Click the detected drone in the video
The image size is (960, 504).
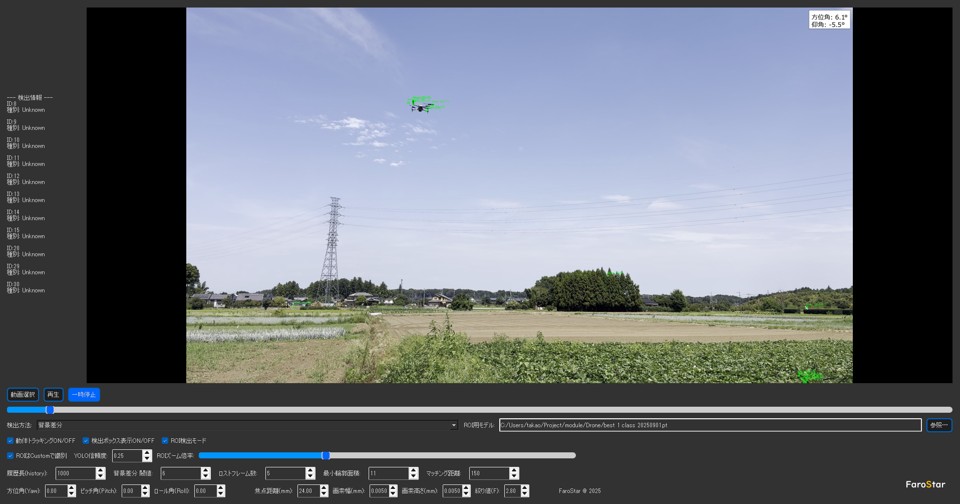[424, 104]
